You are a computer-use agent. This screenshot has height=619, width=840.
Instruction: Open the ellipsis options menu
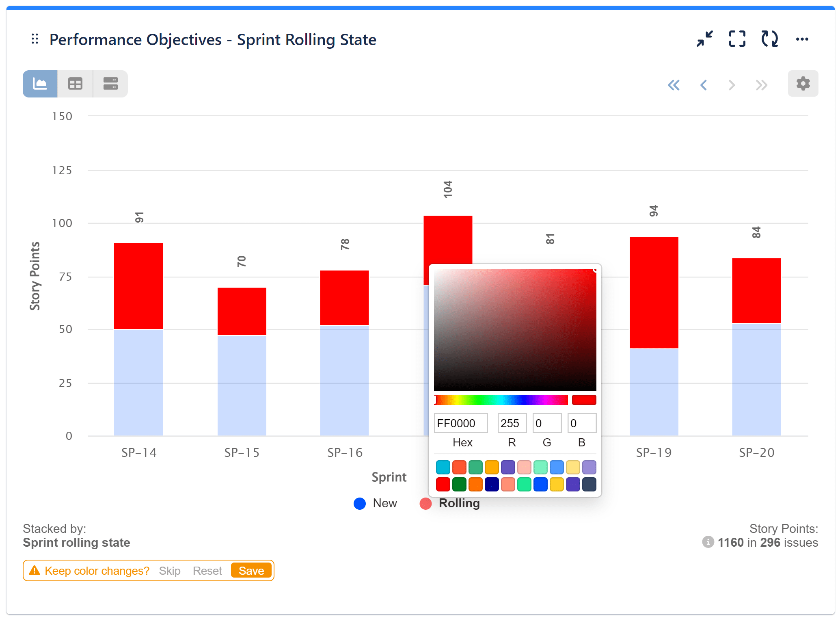802,39
